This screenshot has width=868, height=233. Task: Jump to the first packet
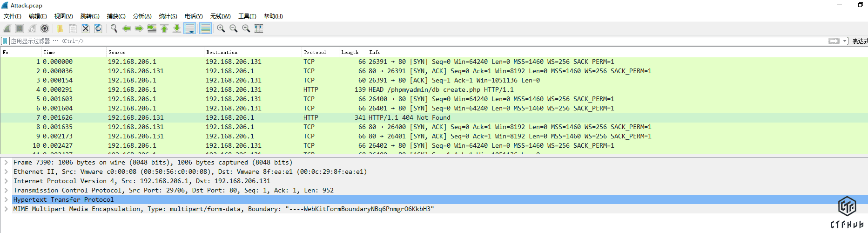click(x=164, y=28)
